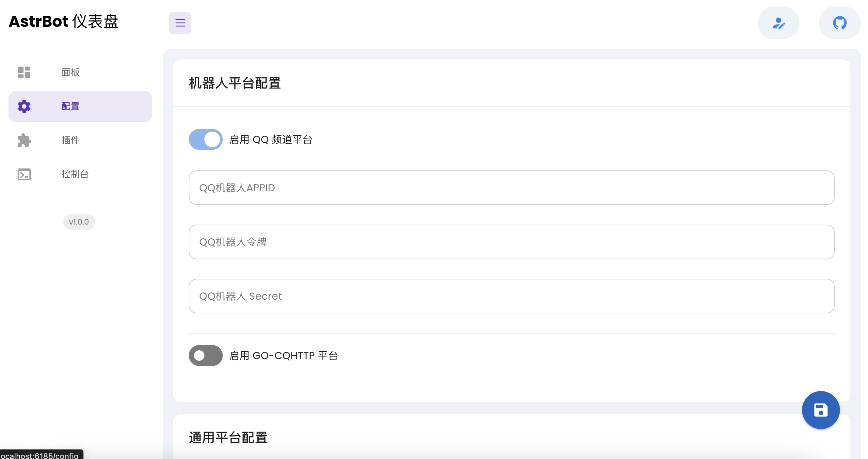Click the 启用 GO-CQHTTP 平台 label
Screen dimensions: 868x459
tap(284, 356)
